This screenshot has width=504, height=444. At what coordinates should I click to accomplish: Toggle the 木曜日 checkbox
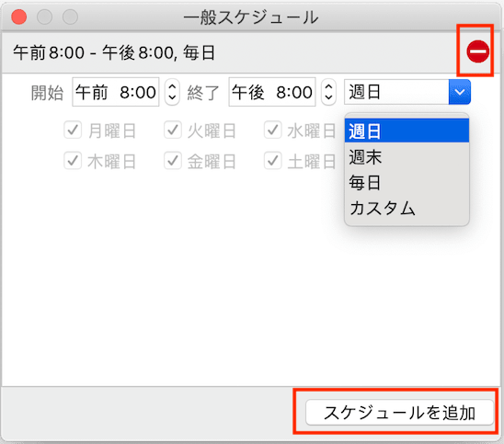(x=73, y=161)
